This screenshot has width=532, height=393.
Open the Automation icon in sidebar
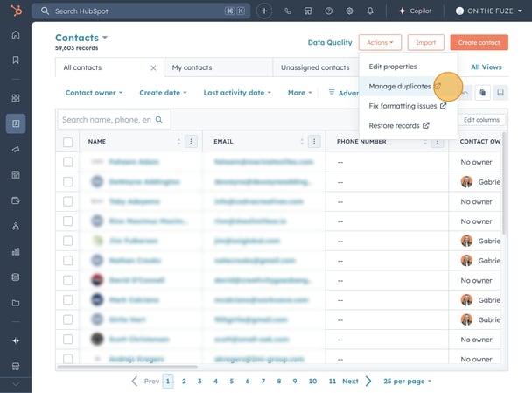[x=16, y=226]
